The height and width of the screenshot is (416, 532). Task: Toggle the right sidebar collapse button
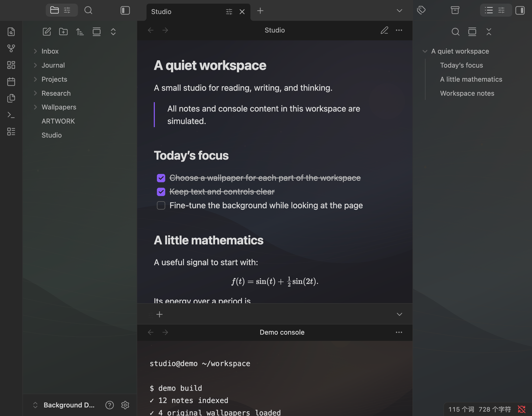[520, 10]
